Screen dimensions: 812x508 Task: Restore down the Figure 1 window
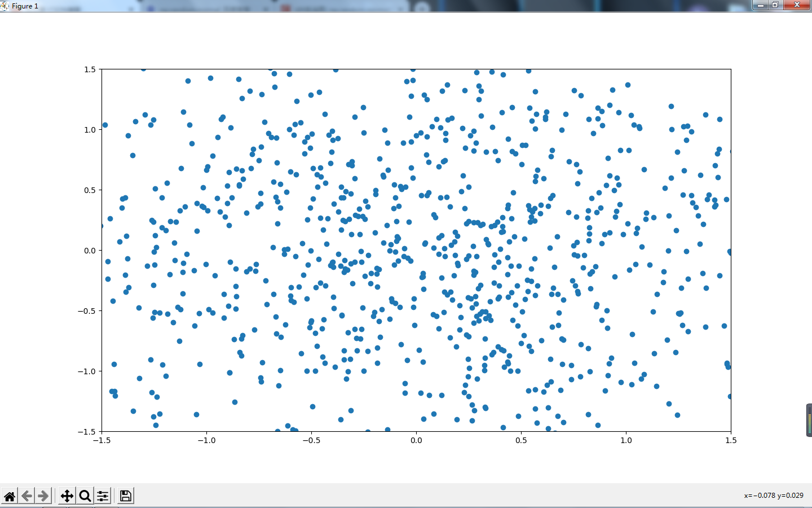click(775, 5)
